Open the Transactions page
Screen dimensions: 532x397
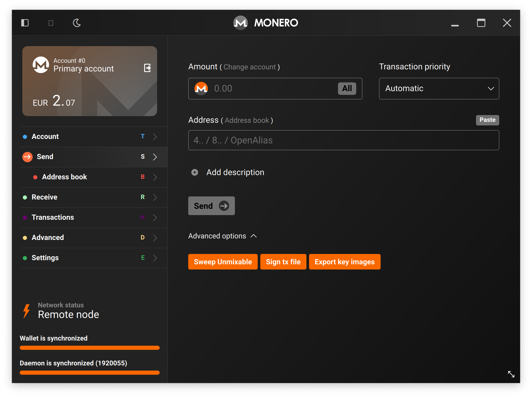click(94, 217)
